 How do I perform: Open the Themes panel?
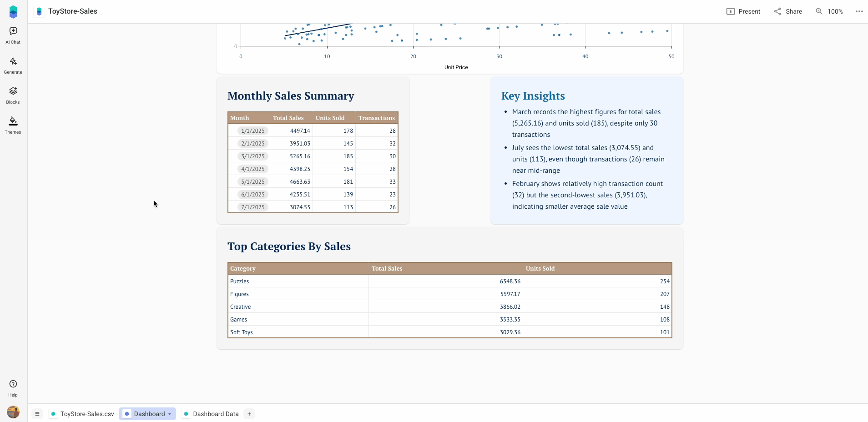pos(13,126)
